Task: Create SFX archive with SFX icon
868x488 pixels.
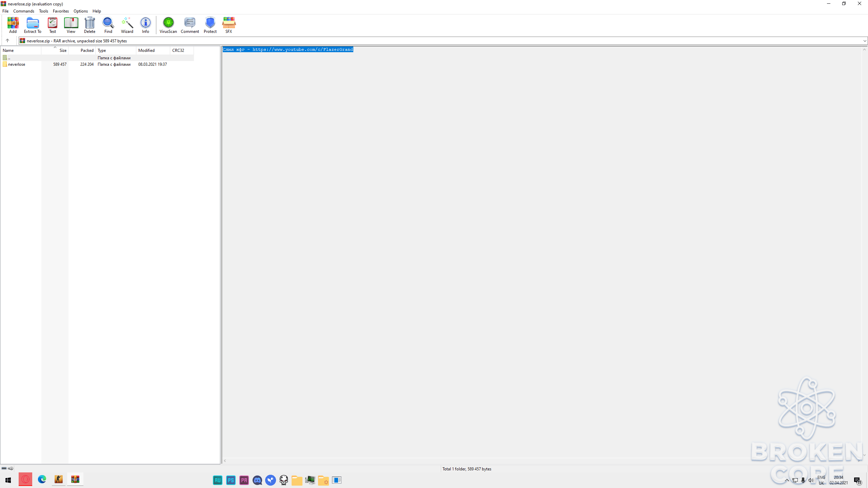Action: click(229, 25)
